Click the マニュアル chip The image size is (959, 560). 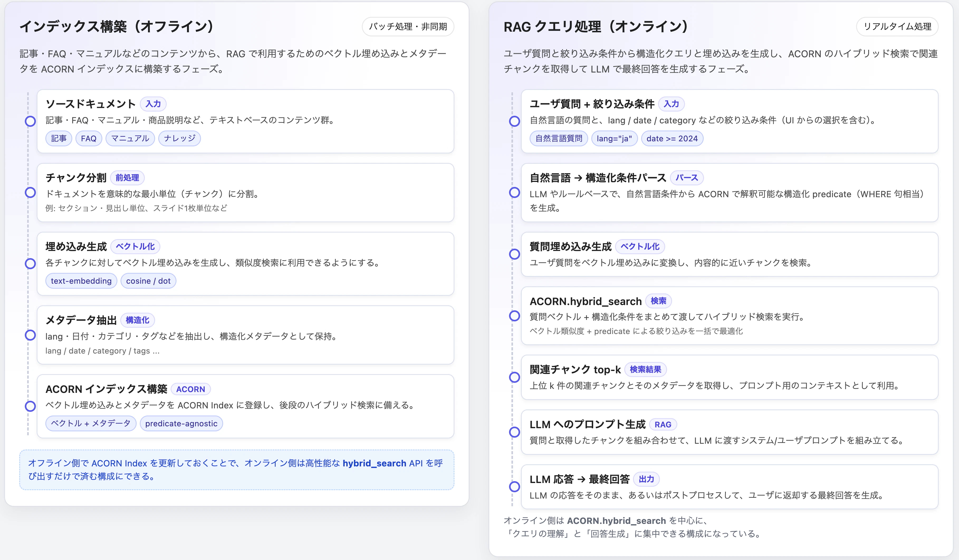click(130, 138)
